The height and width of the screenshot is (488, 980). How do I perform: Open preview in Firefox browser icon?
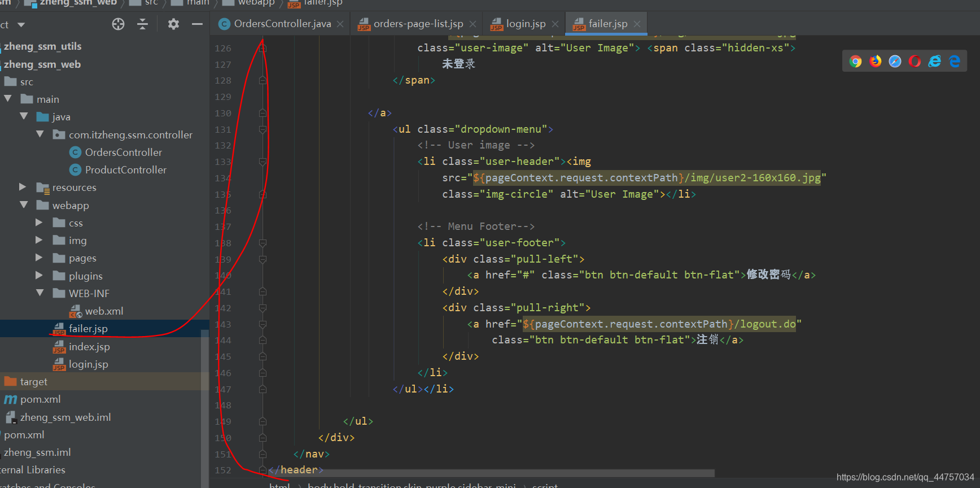(x=876, y=62)
